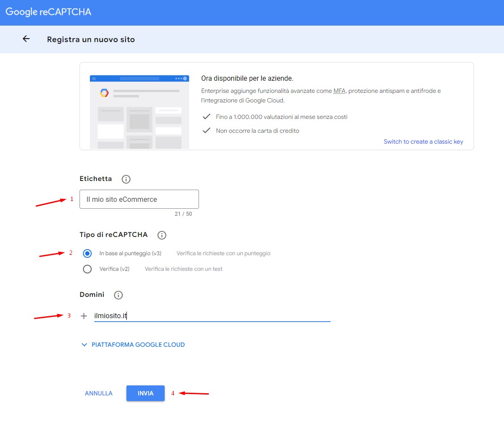This screenshot has height=421, width=504.
Task: Click the Etichetta field showing Il mio sito eCommerce
Action: pos(139,199)
